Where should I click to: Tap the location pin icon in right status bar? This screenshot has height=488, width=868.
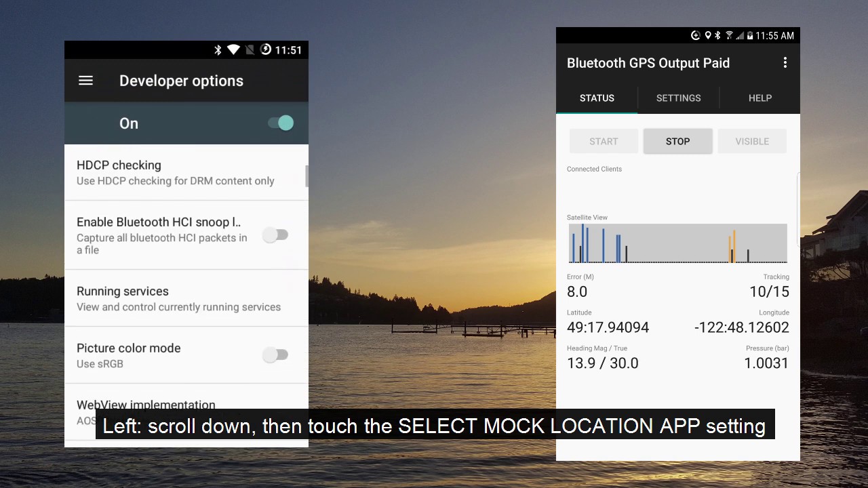(x=708, y=35)
